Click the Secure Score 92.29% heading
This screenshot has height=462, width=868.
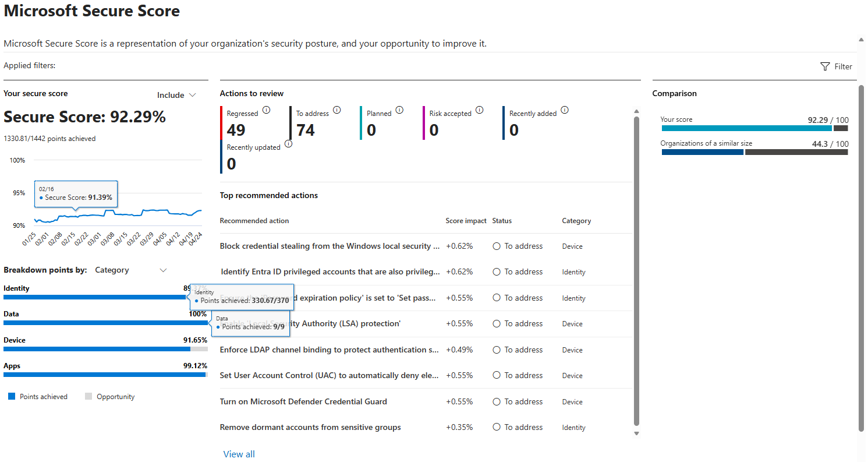pyautogui.click(x=85, y=117)
